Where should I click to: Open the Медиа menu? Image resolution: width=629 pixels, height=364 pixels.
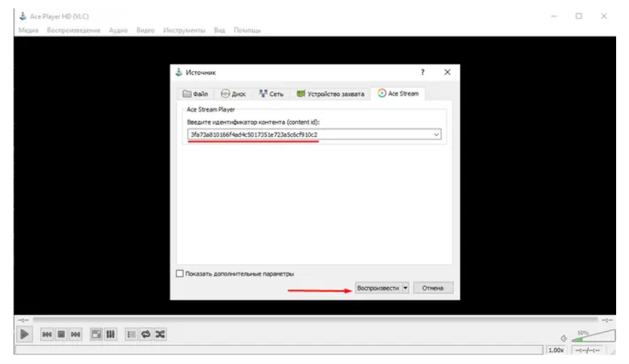(x=28, y=30)
